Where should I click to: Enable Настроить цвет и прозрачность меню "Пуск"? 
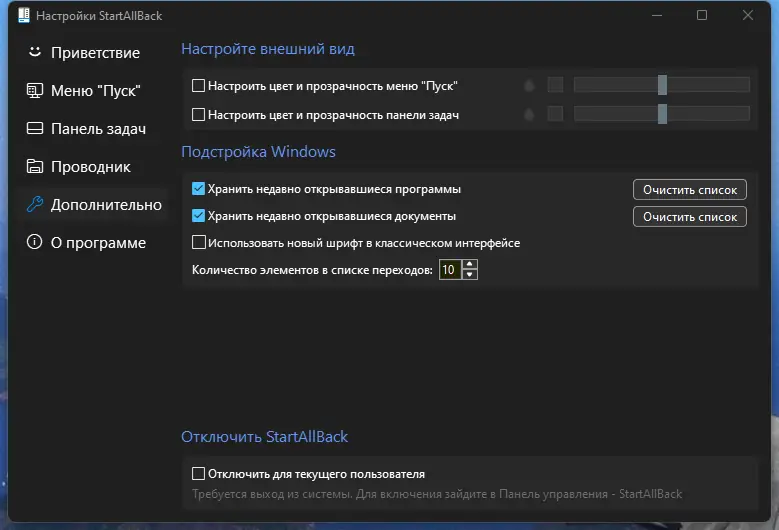(198, 85)
